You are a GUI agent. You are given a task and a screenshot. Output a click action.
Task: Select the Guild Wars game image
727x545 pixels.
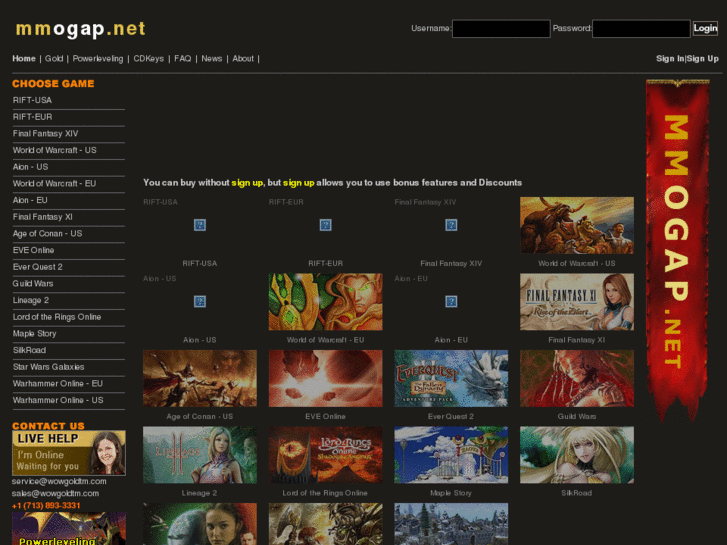[x=577, y=378]
